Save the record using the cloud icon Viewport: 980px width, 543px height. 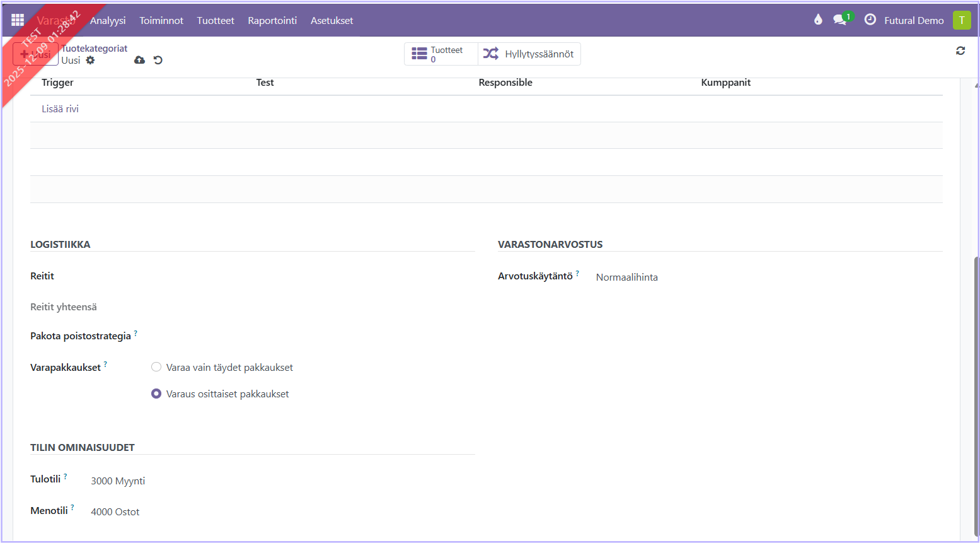click(x=139, y=61)
